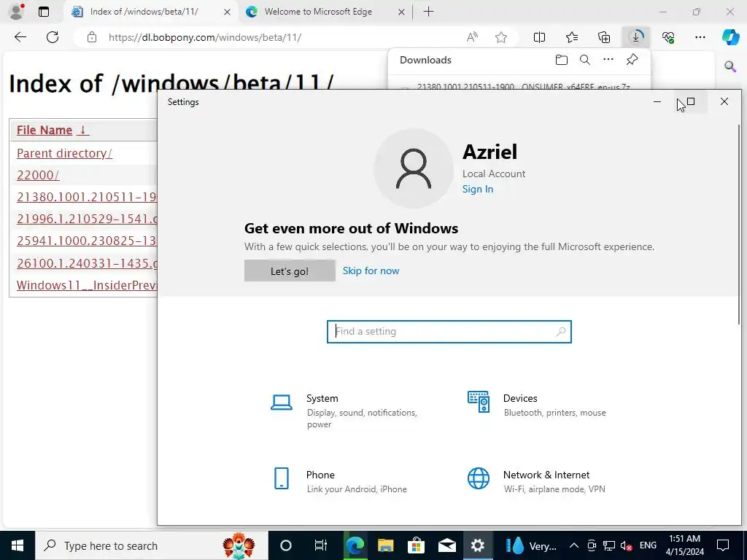
Task: Close the Index of /windows/beta/11/ tab
Action: click(x=228, y=12)
